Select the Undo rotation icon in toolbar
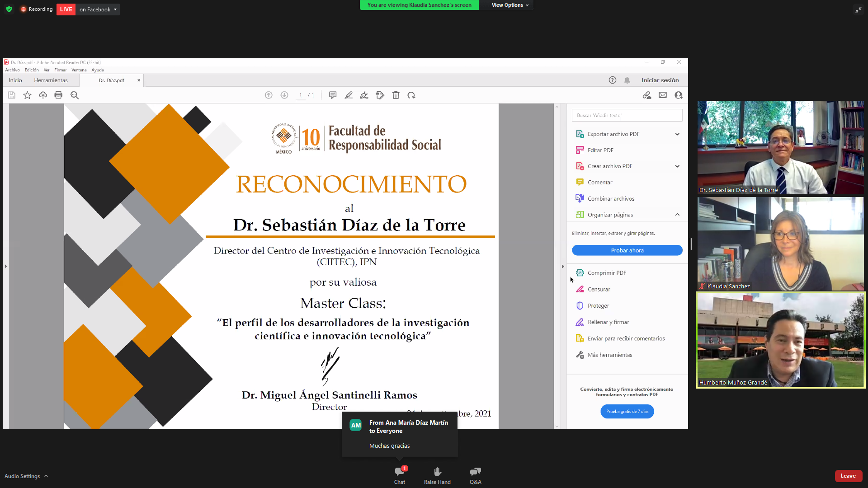Image resolution: width=868 pixels, height=488 pixels. (x=411, y=95)
